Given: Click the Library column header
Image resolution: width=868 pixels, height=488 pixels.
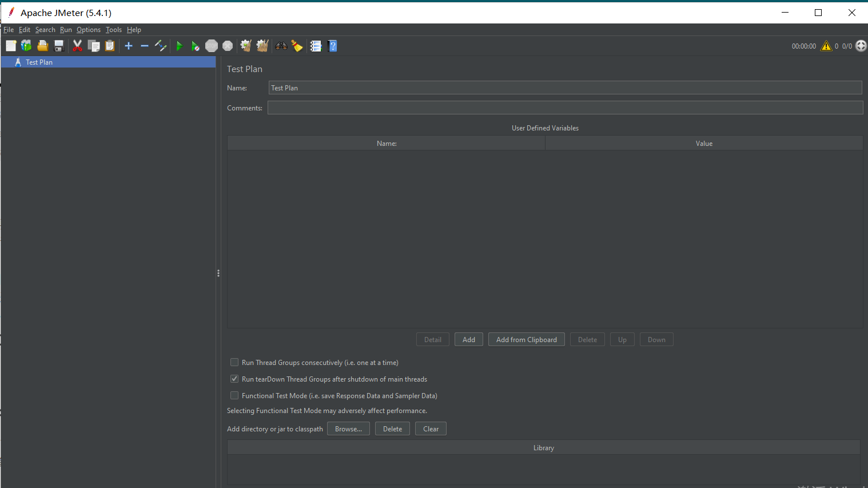Looking at the screenshot, I should [x=544, y=447].
